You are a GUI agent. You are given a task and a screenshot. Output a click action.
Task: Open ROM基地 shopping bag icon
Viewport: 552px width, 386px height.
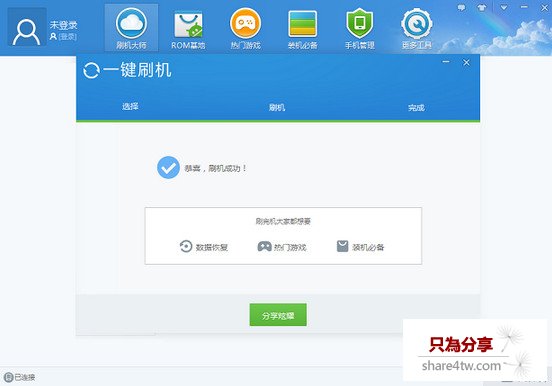(188, 25)
